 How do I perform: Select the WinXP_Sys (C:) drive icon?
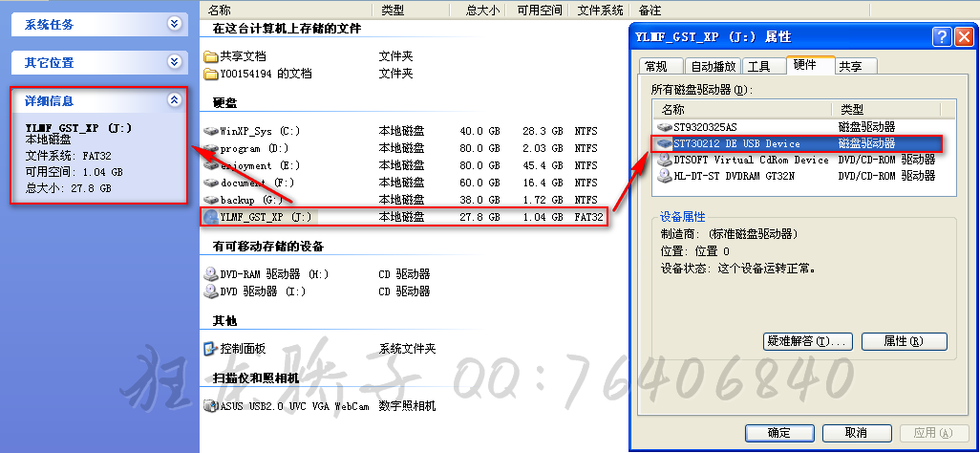tap(211, 131)
